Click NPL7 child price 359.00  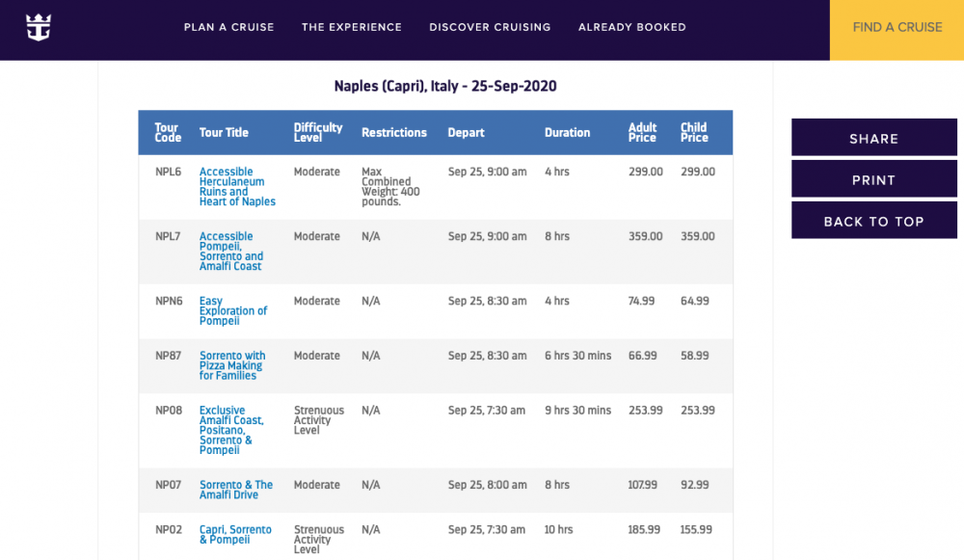pos(698,236)
